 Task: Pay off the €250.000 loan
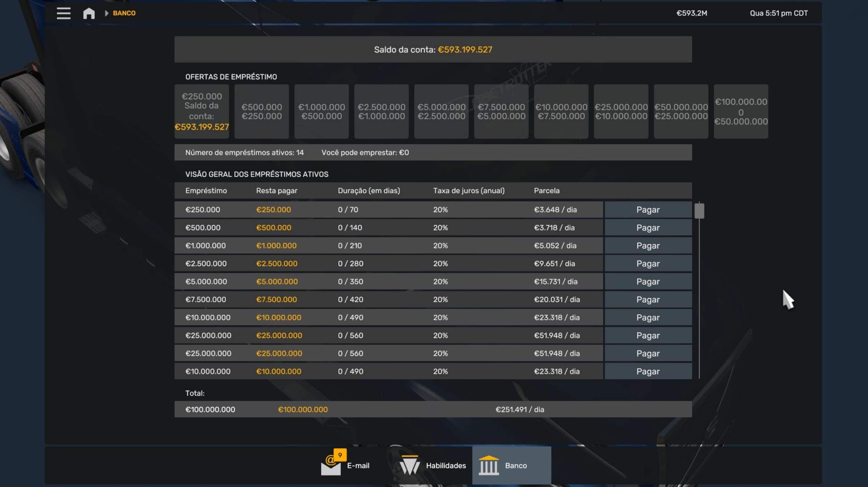point(648,210)
